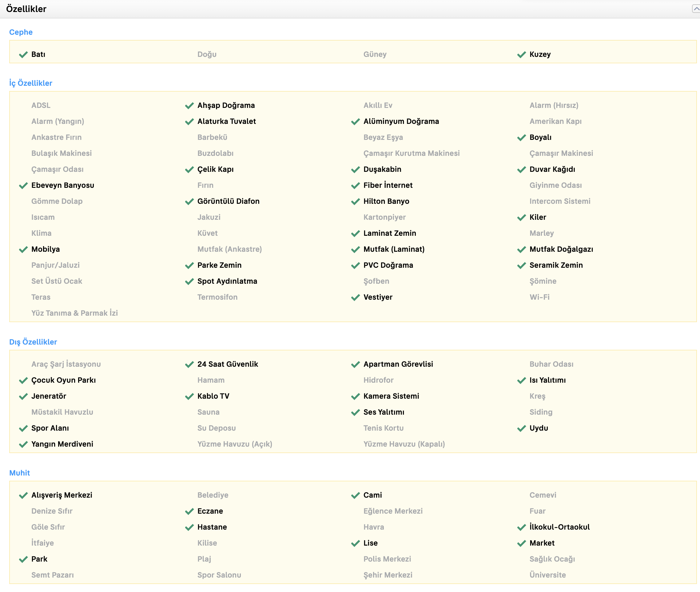This screenshot has height=592, width=700.
Task: Click the checkmark icon for Ahşap Doğrama
Action: [x=189, y=106]
